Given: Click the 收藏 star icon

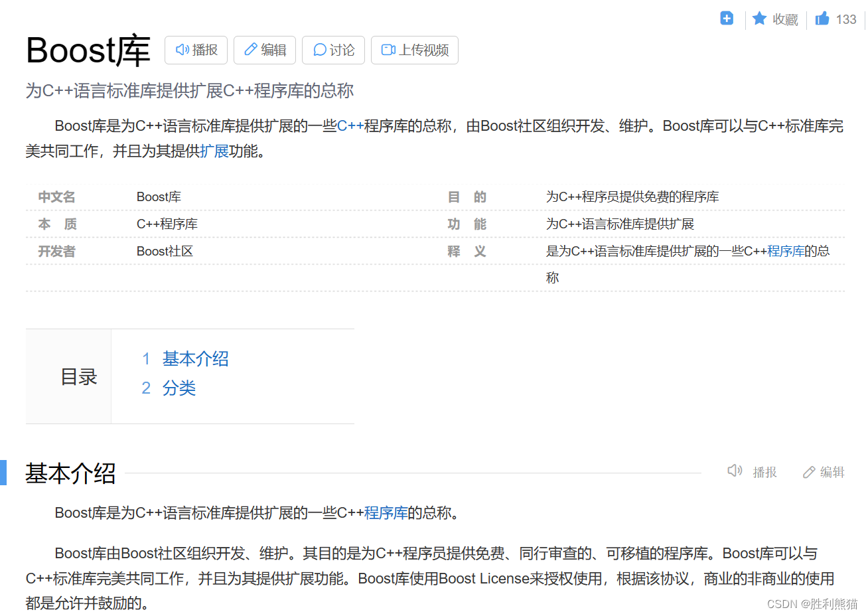Looking at the screenshot, I should point(759,19).
